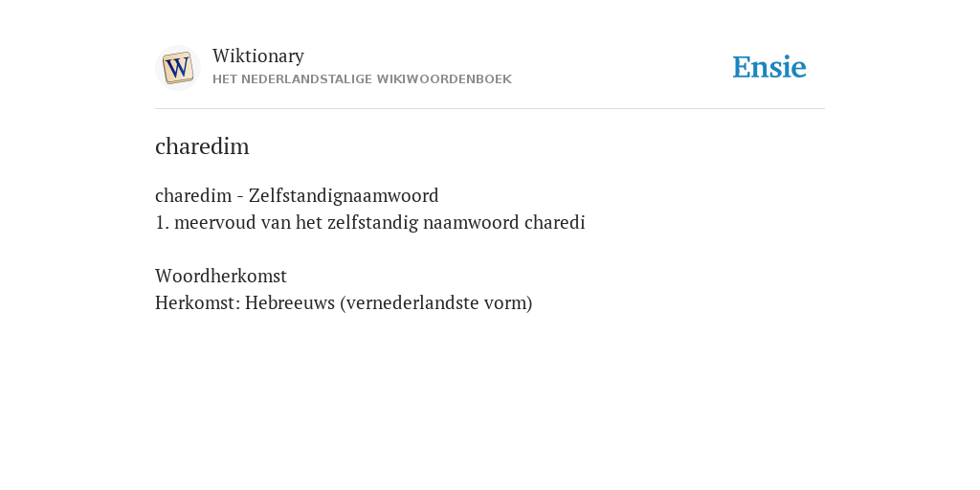
Task: Click the word 'charedi' ending the definition
Action: coord(555,222)
